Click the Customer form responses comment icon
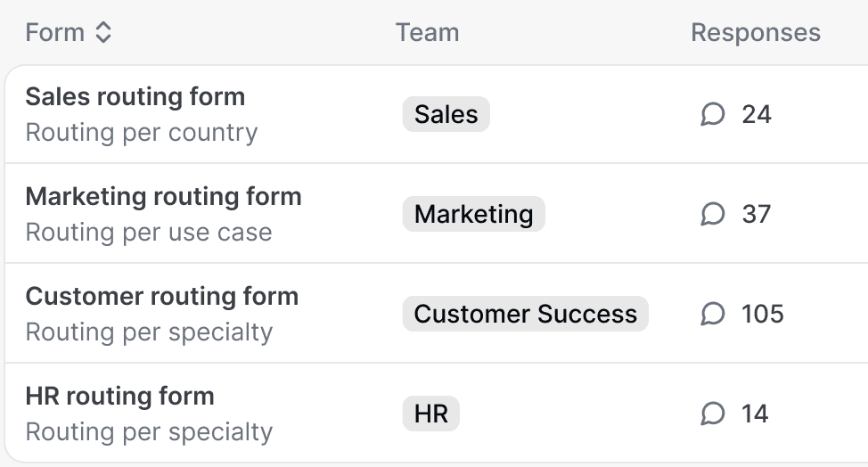Screen dimensions: 868x467 coord(713,314)
